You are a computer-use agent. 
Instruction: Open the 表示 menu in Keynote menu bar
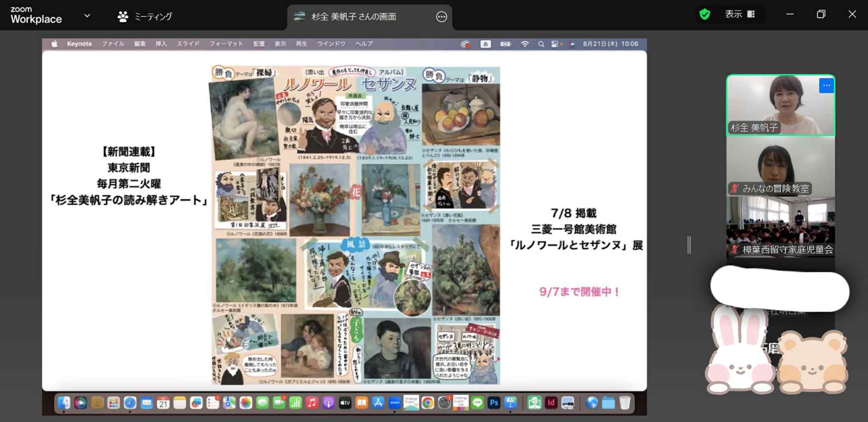click(280, 44)
